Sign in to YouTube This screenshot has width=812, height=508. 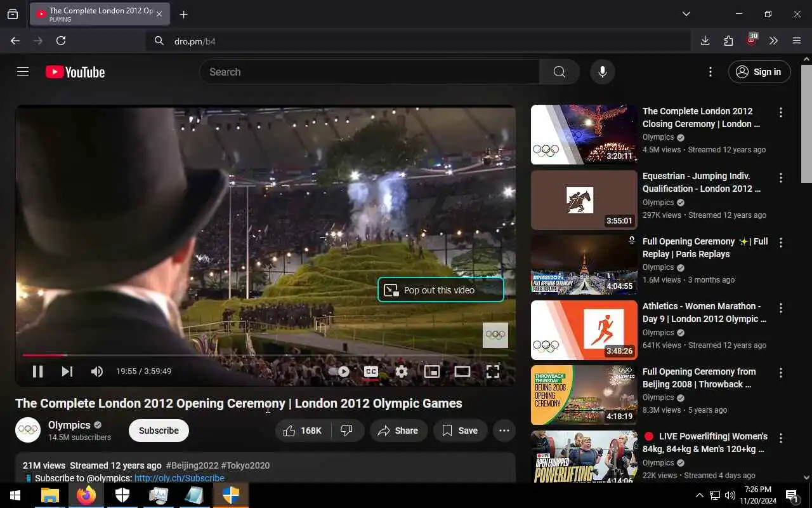759,72
